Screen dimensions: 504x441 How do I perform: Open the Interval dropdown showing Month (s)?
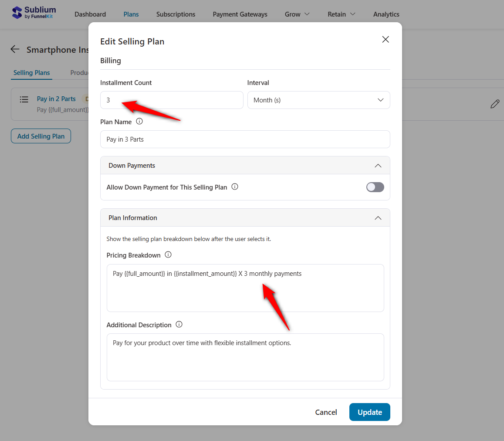point(318,100)
